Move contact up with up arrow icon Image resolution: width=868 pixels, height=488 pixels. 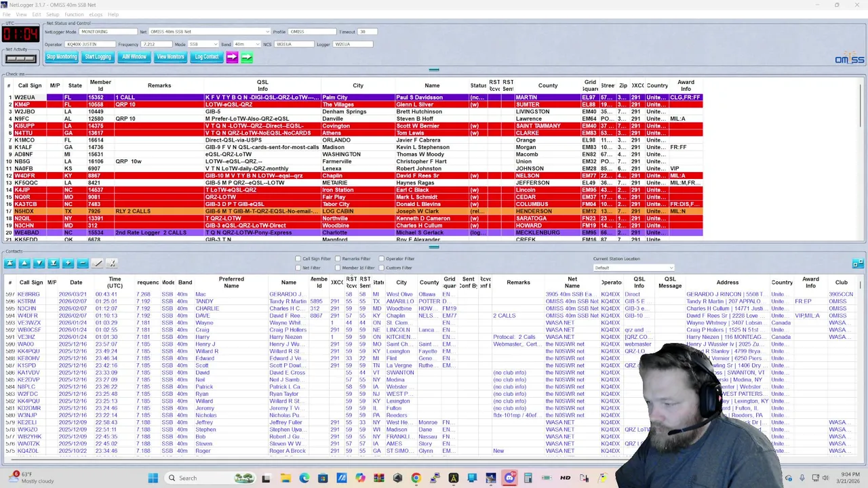[24, 263]
